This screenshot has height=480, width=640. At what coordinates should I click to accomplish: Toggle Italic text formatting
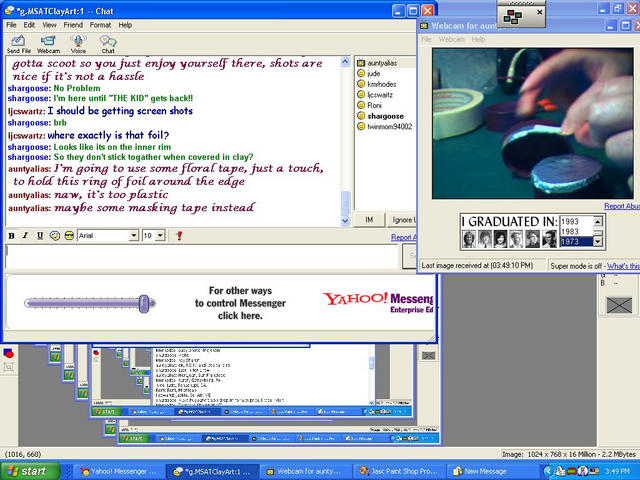click(x=25, y=236)
